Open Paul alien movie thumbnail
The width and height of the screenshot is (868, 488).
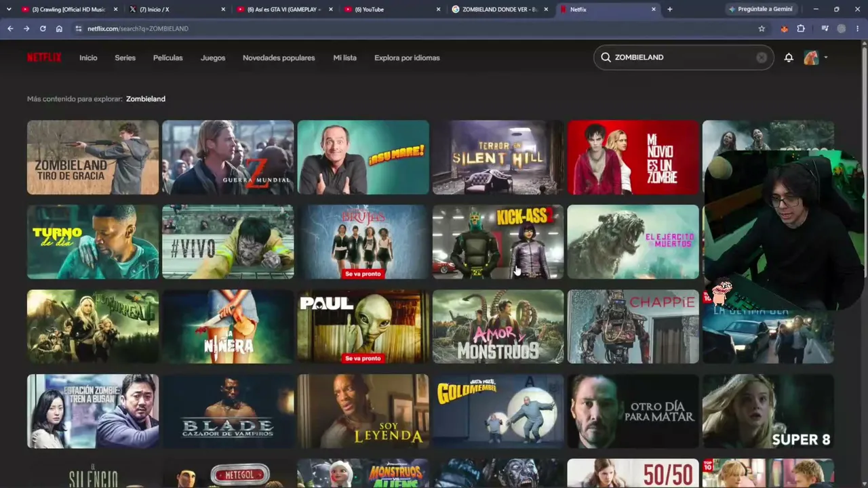(363, 327)
